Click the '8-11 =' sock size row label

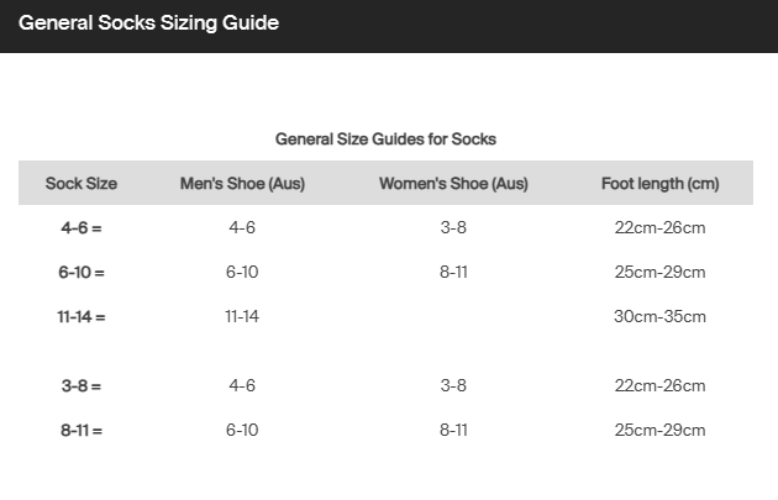click(81, 430)
